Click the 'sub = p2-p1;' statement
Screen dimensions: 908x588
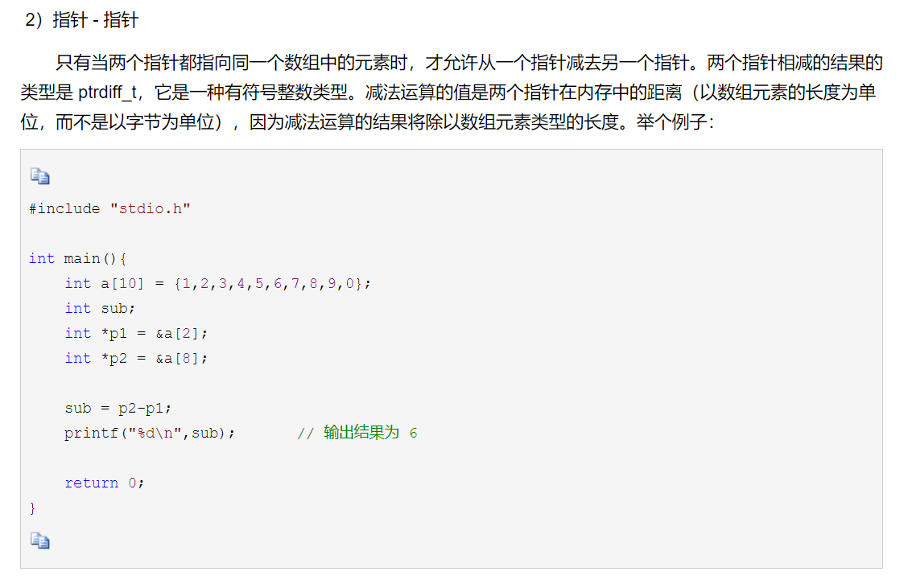pyautogui.click(x=118, y=408)
